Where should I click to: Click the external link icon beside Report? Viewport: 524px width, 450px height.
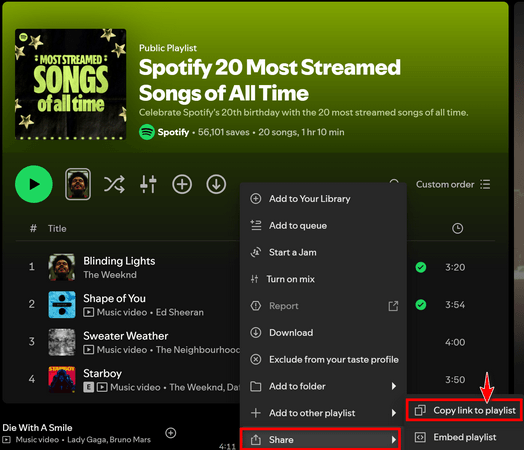pyautogui.click(x=393, y=306)
